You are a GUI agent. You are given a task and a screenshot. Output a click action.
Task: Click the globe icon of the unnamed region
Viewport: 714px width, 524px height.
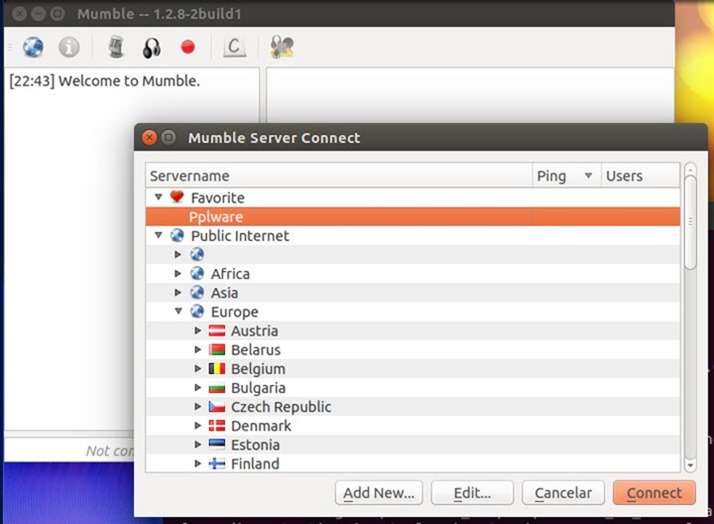(197, 254)
